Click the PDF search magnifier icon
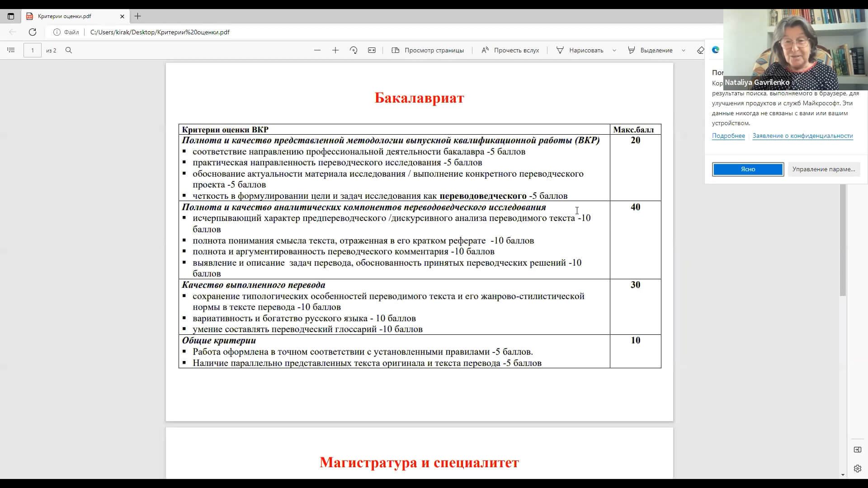This screenshot has height=488, width=868. tap(69, 50)
